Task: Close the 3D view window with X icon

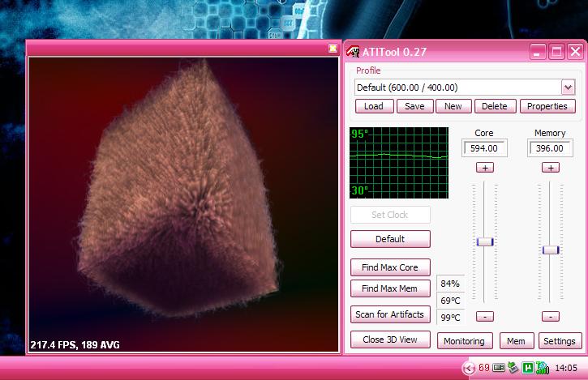Action: click(333, 49)
